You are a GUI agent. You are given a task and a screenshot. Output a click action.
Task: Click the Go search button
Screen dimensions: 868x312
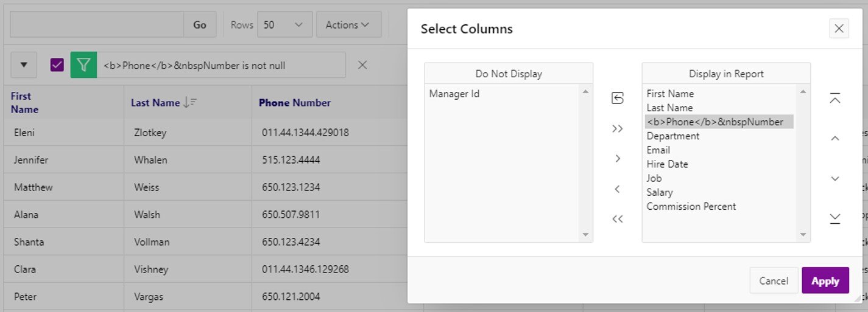click(200, 25)
